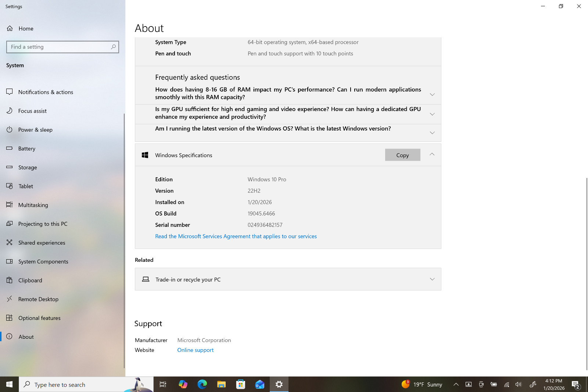The image size is (588, 392).
Task: Open Microsoft Edge from taskbar
Action: point(202,384)
